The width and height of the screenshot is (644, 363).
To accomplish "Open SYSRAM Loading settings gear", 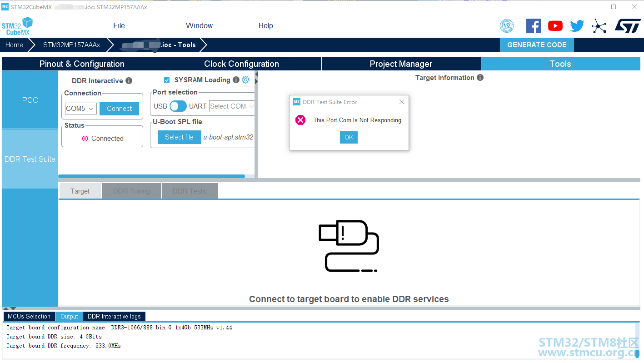I will 246,80.
